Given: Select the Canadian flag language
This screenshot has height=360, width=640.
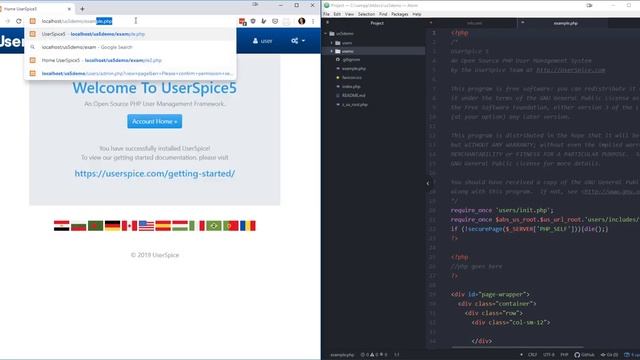Looking at the screenshot, I should click(x=129, y=226).
